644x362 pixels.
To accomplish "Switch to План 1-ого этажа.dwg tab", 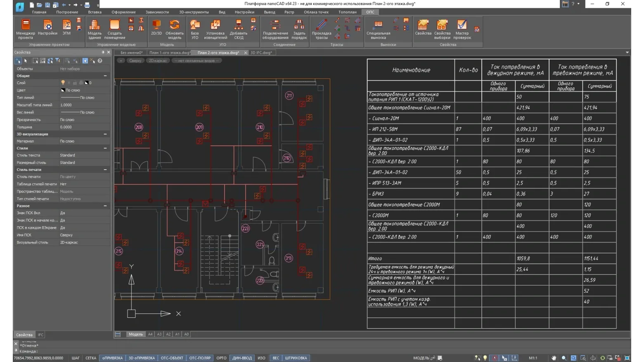I will coord(170,53).
